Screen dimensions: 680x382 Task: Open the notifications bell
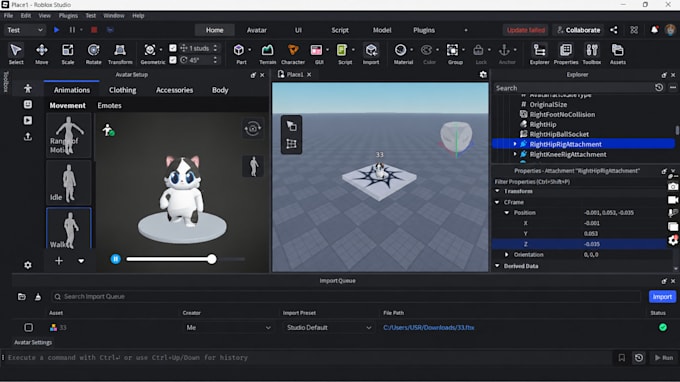pos(654,30)
